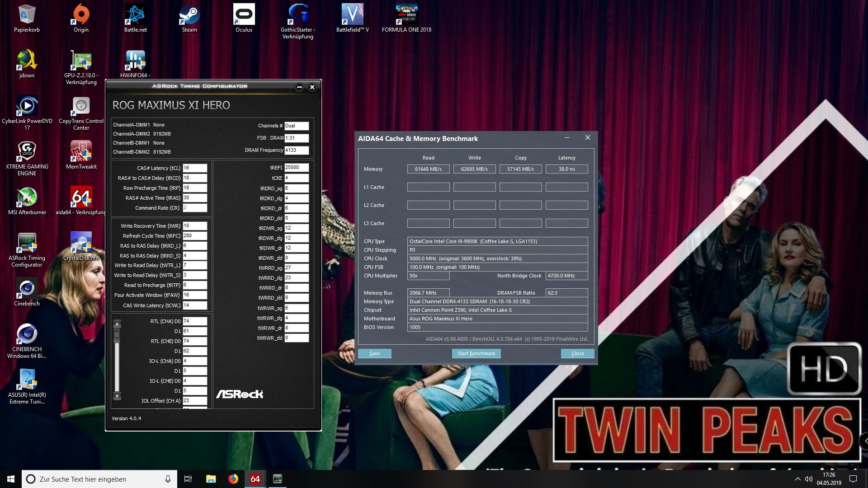This screenshot has height=488, width=868.
Task: Click the Channels # field
Action: tap(297, 126)
